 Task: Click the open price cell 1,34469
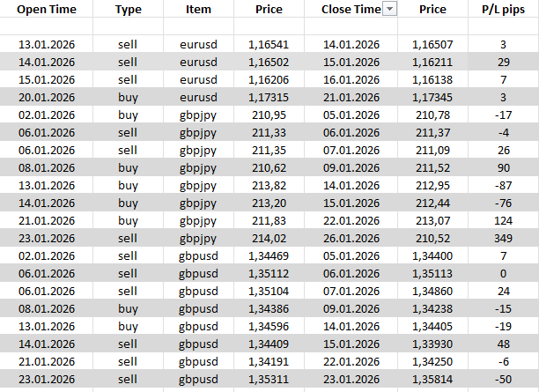[269, 253]
